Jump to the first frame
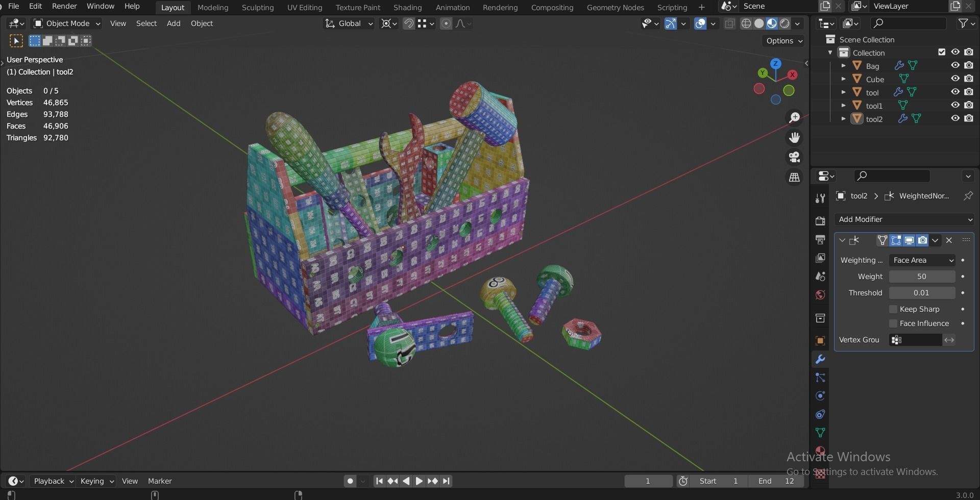 pyautogui.click(x=379, y=481)
